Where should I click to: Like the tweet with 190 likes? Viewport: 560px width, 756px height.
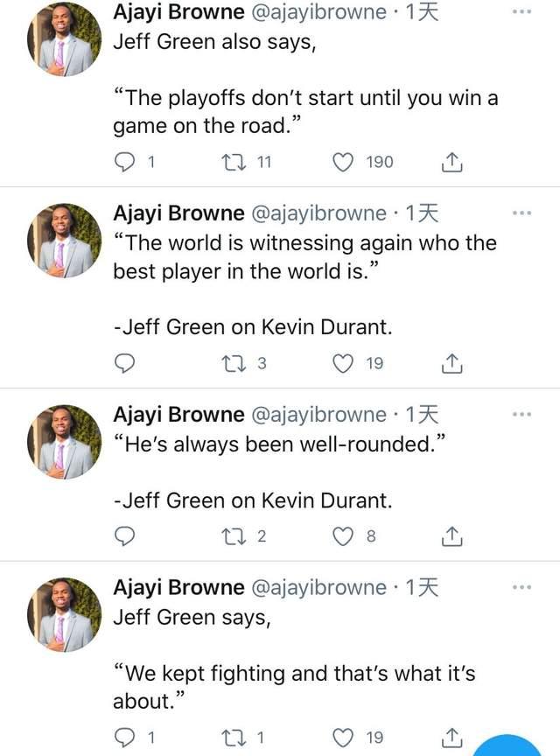tap(345, 162)
